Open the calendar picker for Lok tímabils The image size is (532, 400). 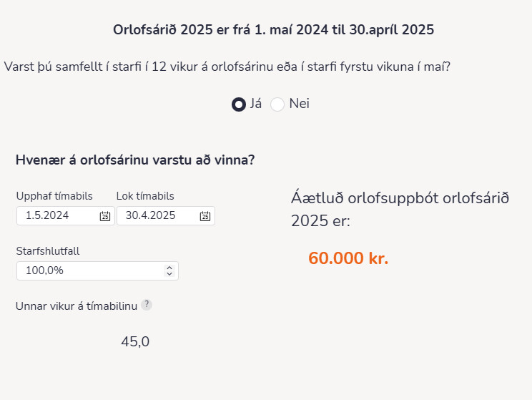205,216
